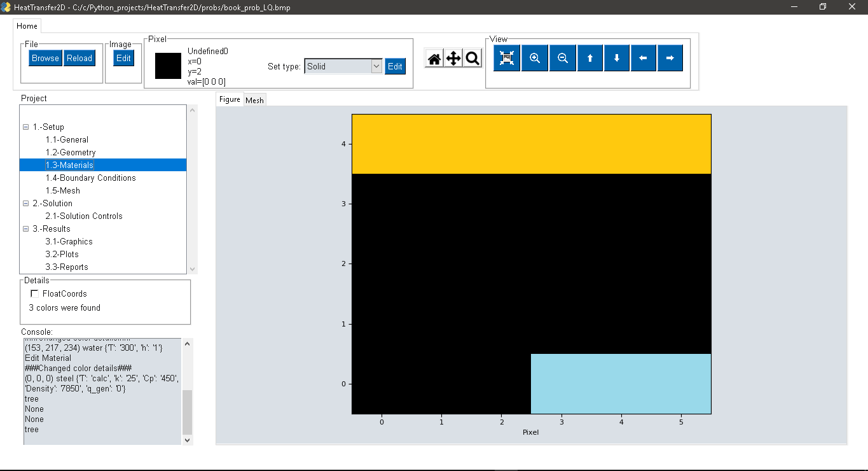Viewport: 868px width, 471px height.
Task: Click Edit next to Set type dropdown
Action: [x=395, y=66]
